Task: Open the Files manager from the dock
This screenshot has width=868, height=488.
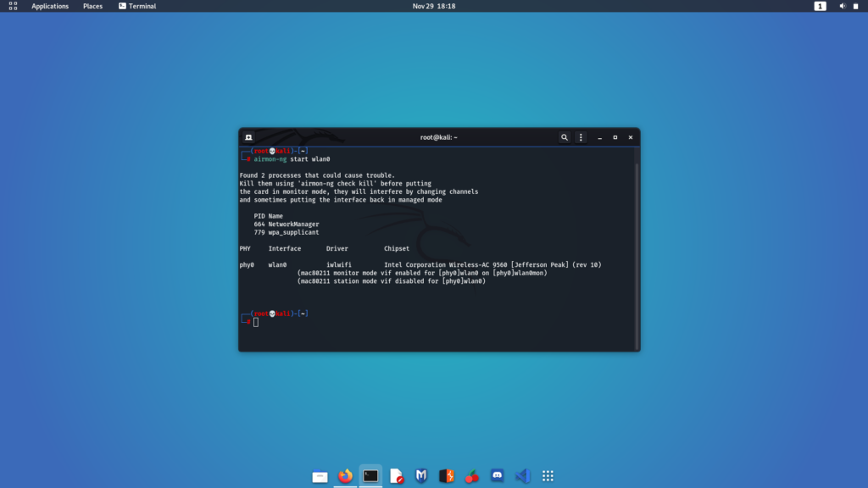Action: point(320,476)
